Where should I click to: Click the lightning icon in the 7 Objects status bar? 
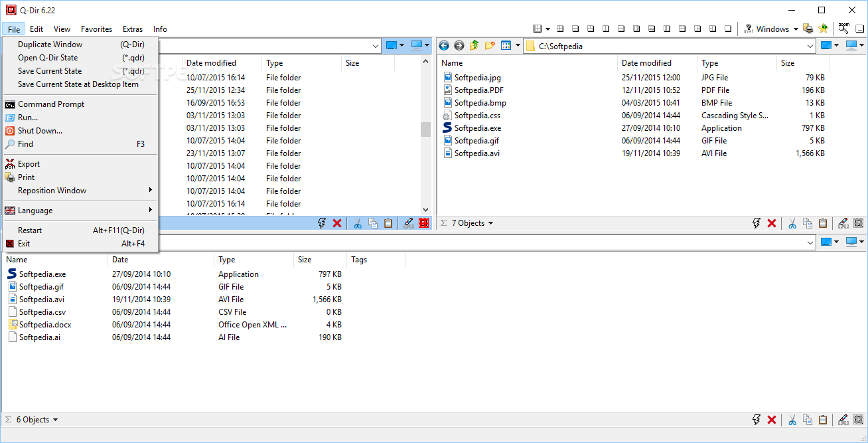[x=757, y=223]
